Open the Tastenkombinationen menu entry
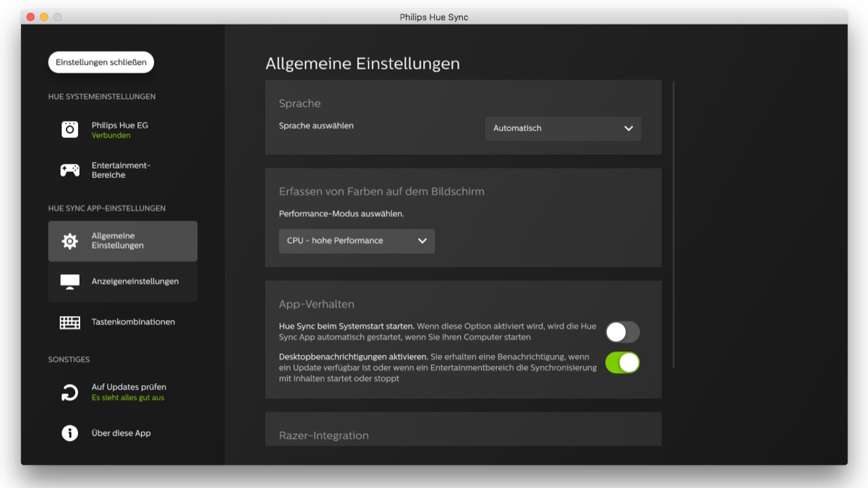The image size is (868, 488). (122, 322)
